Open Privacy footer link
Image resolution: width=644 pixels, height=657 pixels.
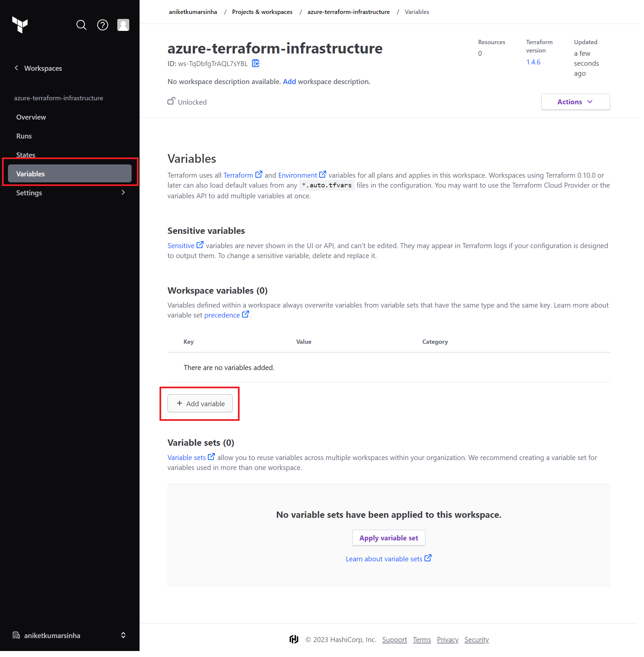point(448,640)
